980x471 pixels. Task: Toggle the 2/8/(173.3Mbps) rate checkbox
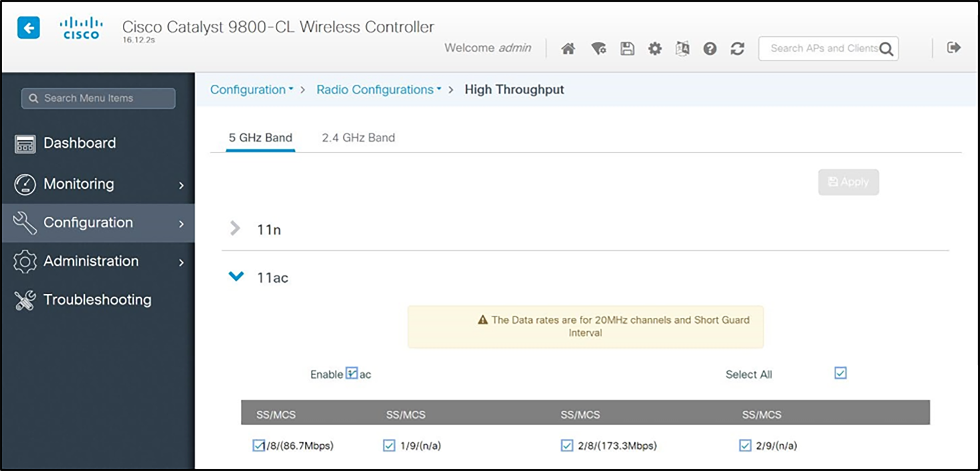click(x=567, y=445)
